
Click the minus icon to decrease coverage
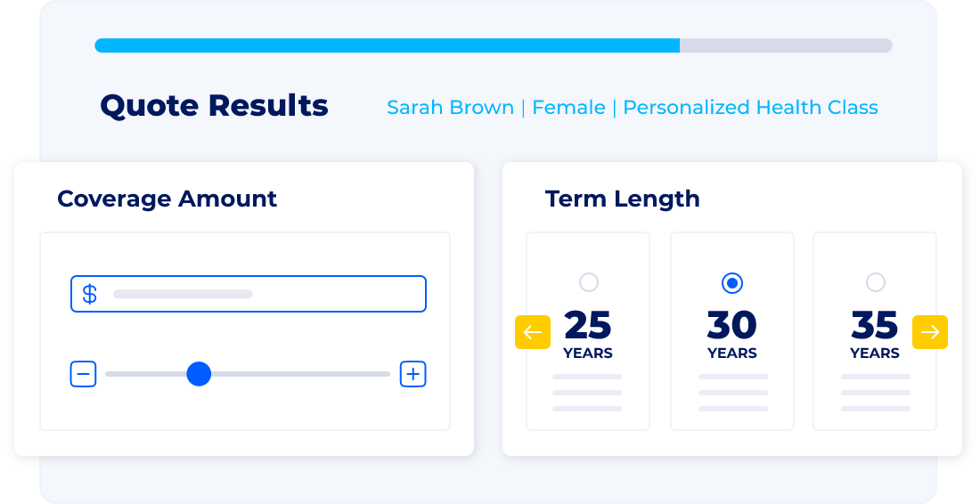(83, 375)
